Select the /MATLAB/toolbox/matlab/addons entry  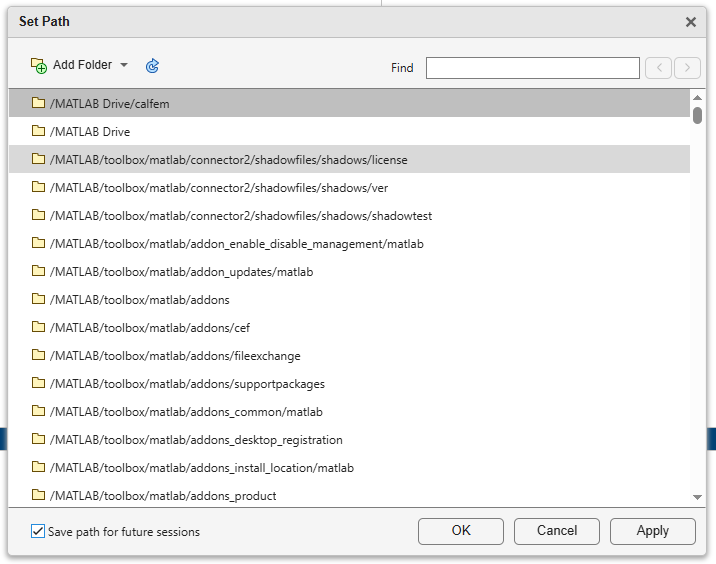(349, 299)
